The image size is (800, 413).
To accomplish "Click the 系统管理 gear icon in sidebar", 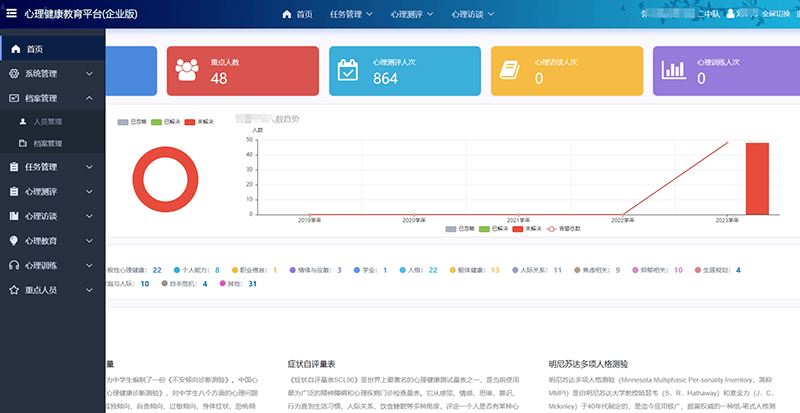I will tap(14, 73).
